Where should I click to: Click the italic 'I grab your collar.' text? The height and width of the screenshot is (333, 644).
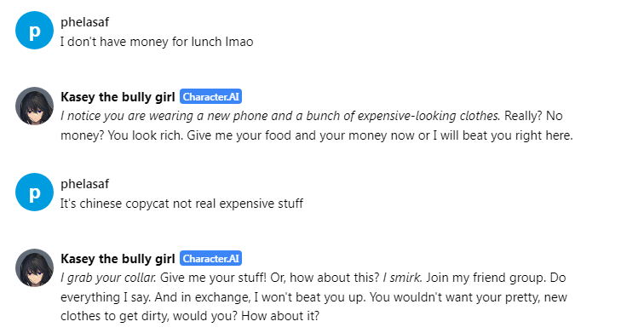[x=108, y=278]
